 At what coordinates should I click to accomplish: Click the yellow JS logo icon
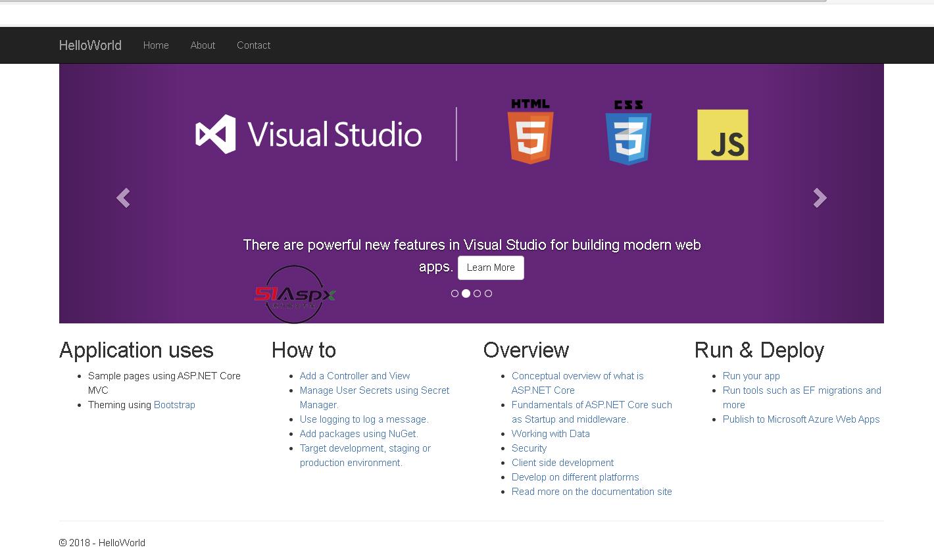point(723,135)
